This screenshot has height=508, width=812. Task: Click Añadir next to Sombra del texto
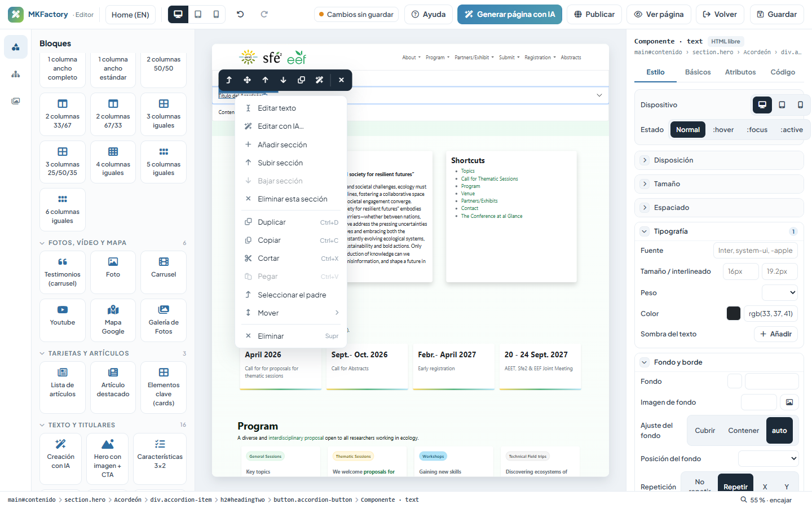point(776,334)
